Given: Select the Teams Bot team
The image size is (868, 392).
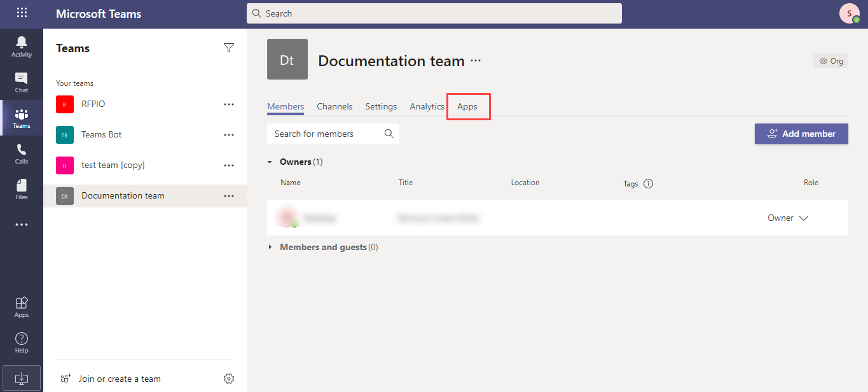Looking at the screenshot, I should click(145, 134).
